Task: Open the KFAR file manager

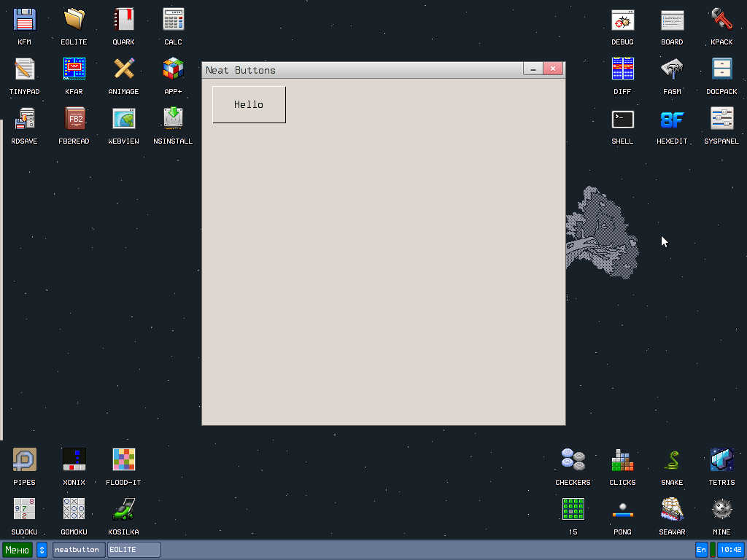Action: (x=74, y=71)
